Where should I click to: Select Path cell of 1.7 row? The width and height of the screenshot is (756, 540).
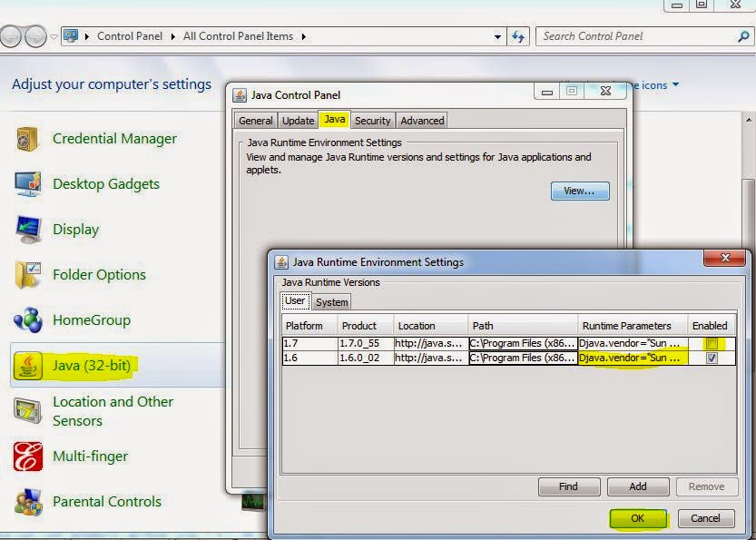(x=523, y=343)
